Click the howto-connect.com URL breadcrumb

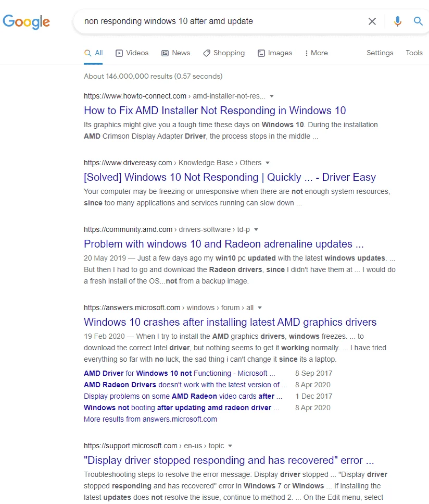[x=175, y=96]
